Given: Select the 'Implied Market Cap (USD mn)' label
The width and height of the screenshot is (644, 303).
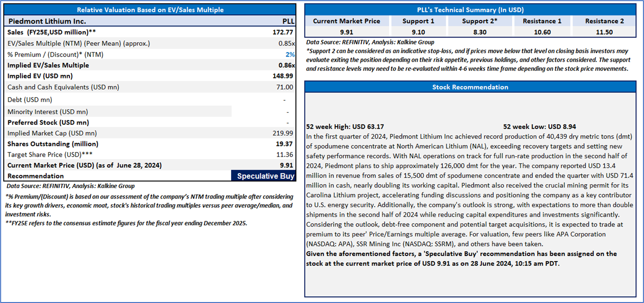Looking at the screenshot, I should click(52, 133).
